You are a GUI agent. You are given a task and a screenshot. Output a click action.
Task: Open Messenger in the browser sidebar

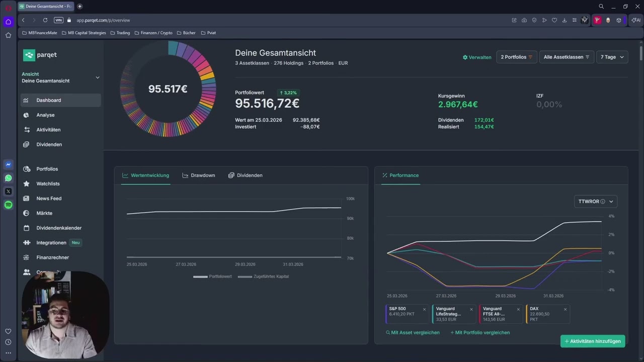[8, 164]
